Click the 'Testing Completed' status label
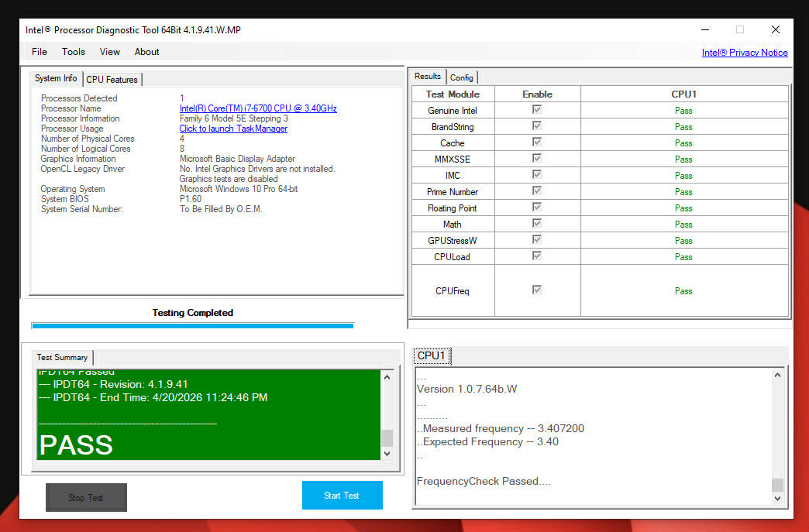The image size is (809, 532). point(192,312)
